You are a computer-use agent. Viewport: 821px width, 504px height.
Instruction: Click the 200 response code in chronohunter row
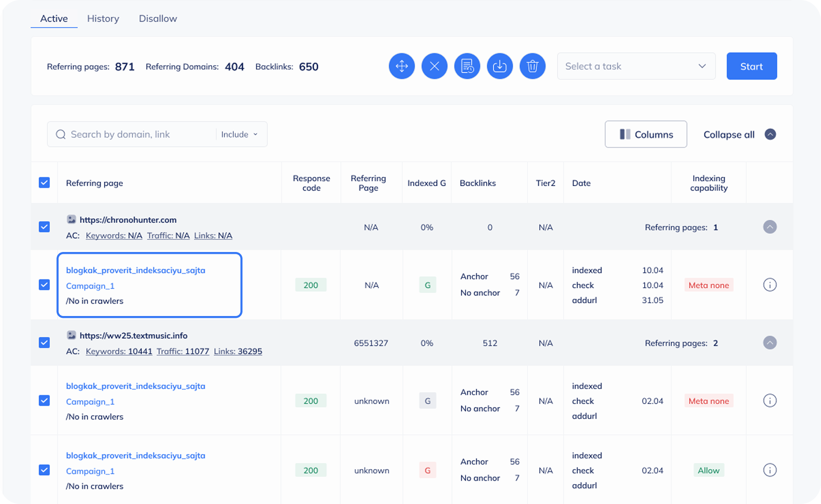[x=311, y=285]
